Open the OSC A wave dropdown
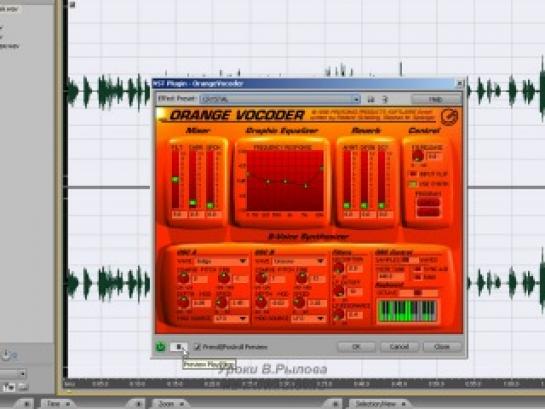Viewport: 545px width, 409px height. click(x=221, y=261)
